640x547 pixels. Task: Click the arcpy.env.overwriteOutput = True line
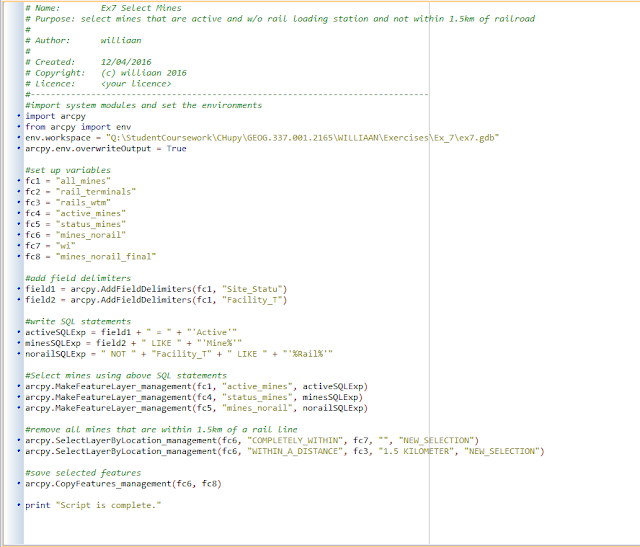(x=106, y=149)
